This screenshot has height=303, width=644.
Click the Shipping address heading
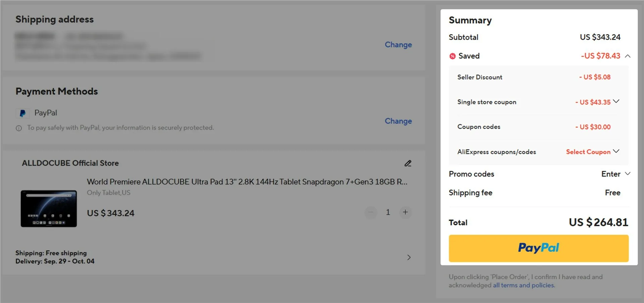pyautogui.click(x=55, y=19)
